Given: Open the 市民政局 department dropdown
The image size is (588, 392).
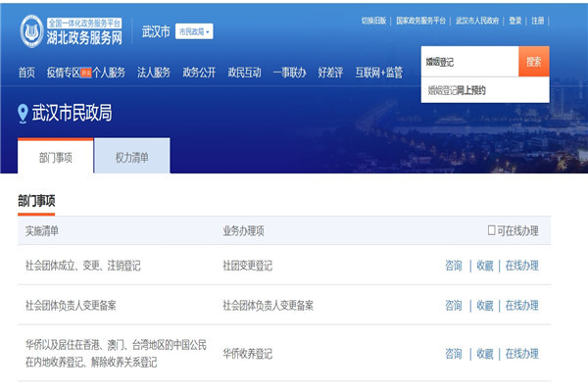Looking at the screenshot, I should tap(194, 31).
